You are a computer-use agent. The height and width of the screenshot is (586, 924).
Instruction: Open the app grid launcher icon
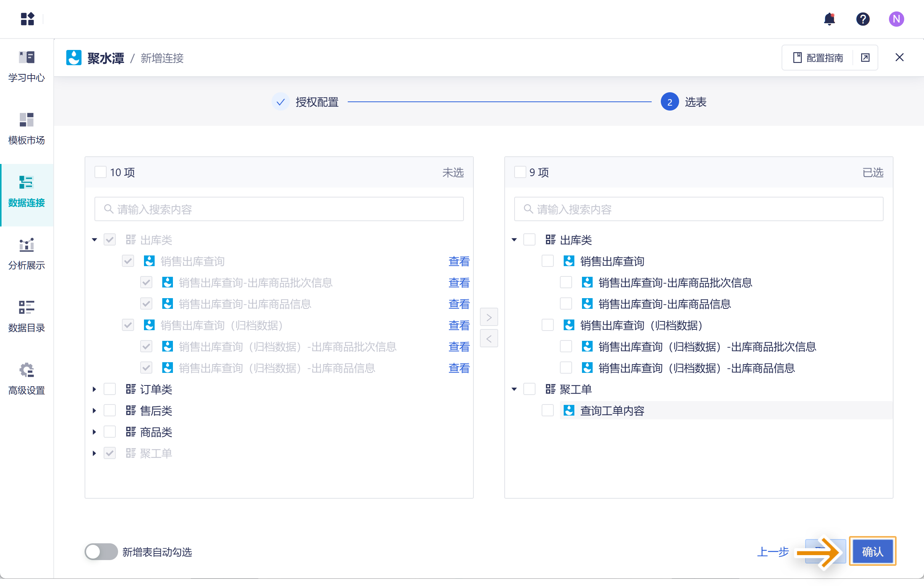tap(27, 19)
